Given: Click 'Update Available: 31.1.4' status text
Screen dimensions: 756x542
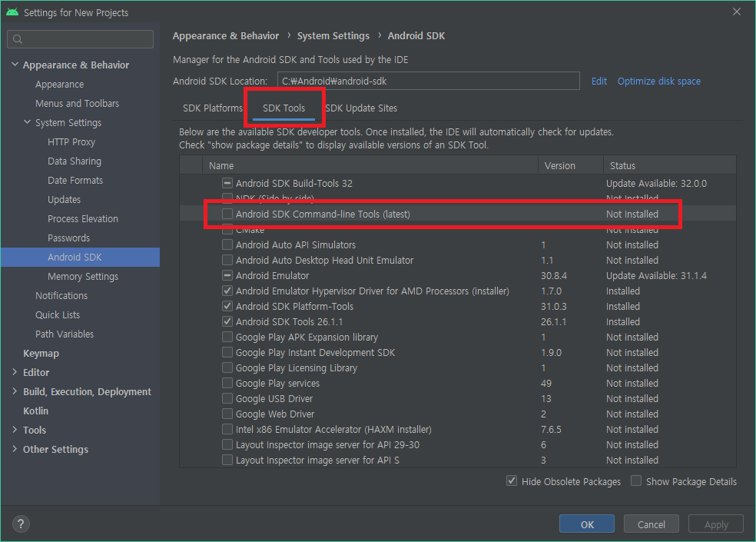Looking at the screenshot, I should coord(656,275).
